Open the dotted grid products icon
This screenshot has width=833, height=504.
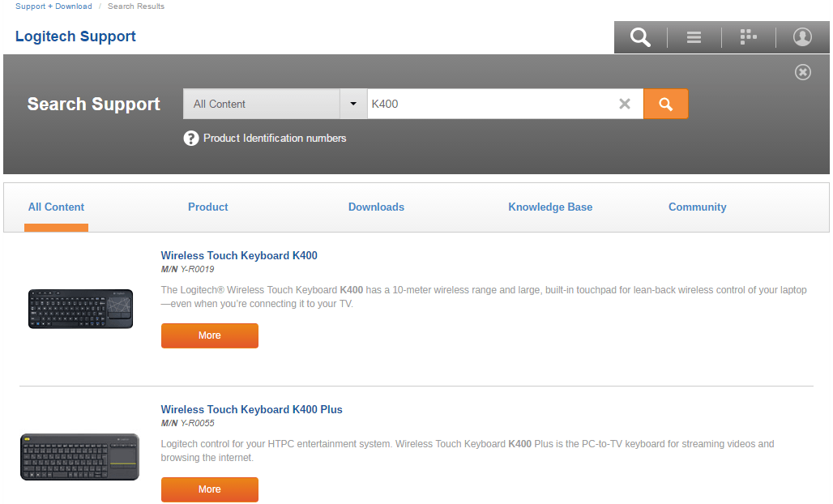(x=748, y=37)
